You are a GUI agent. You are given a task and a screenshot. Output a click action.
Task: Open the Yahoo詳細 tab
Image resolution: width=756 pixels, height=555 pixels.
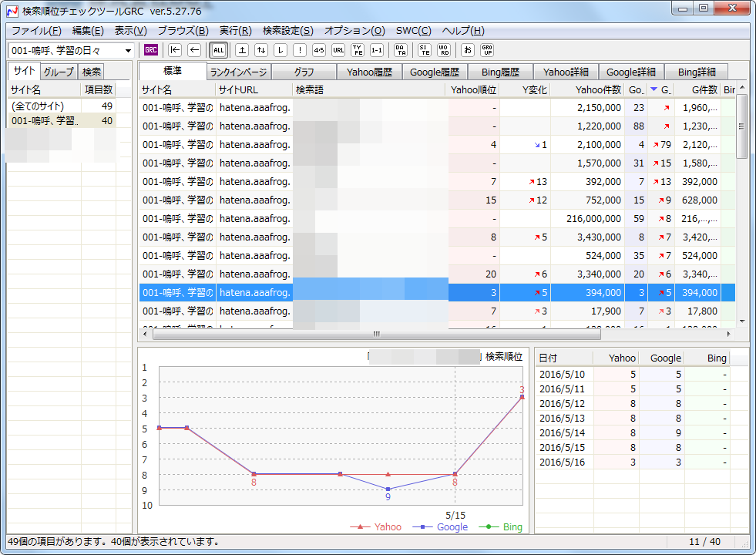[x=566, y=72]
